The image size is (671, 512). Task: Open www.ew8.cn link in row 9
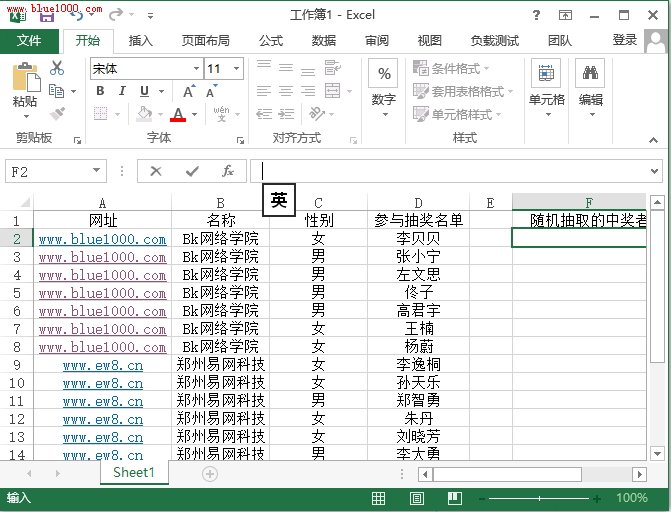pos(103,365)
